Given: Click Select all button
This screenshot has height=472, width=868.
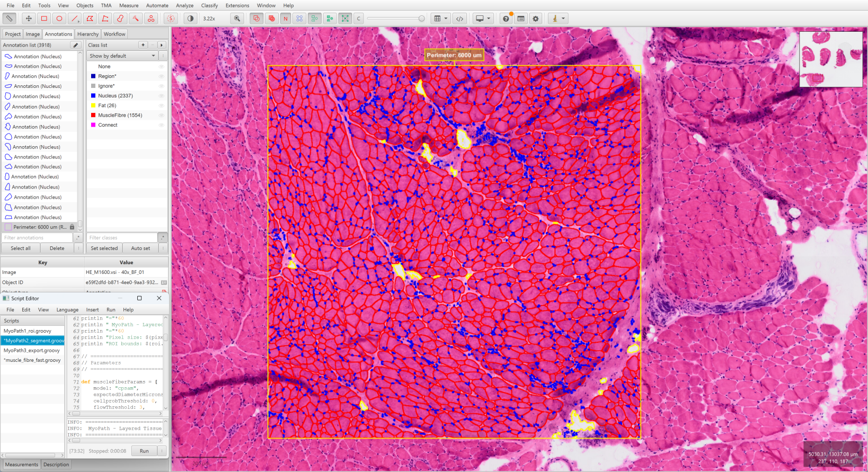Looking at the screenshot, I should pyautogui.click(x=21, y=248).
